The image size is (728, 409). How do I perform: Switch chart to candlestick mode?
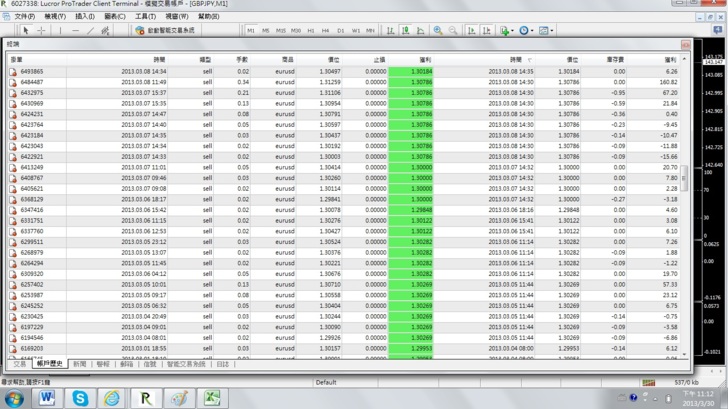coord(405,30)
